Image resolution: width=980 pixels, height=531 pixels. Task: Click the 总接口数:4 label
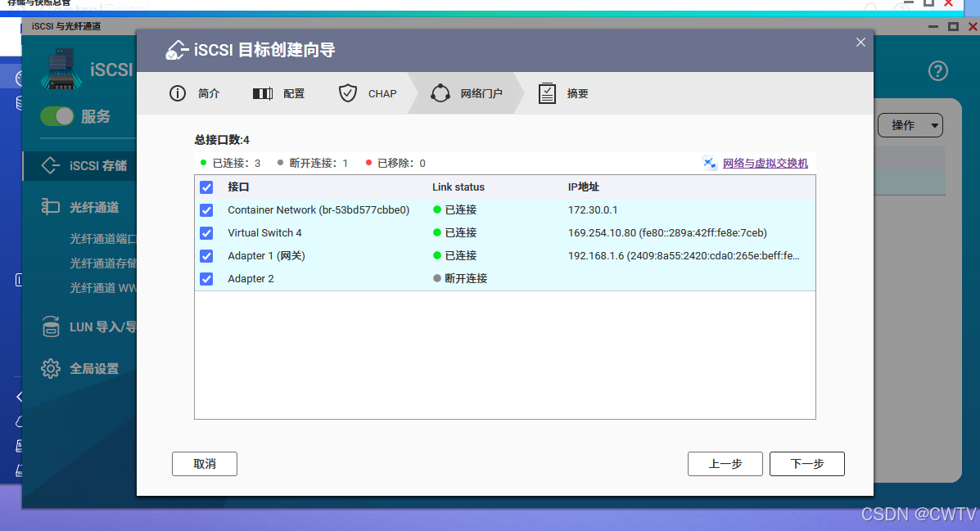pyautogui.click(x=222, y=140)
